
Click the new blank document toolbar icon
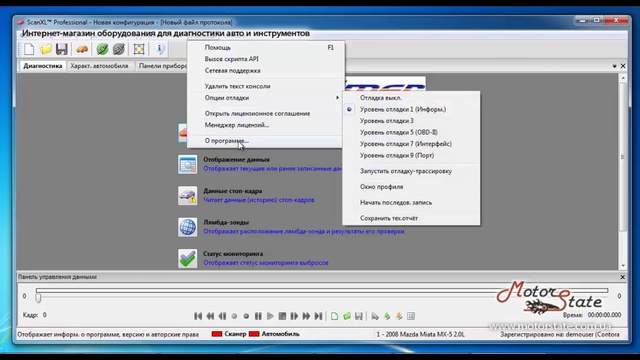29,49
